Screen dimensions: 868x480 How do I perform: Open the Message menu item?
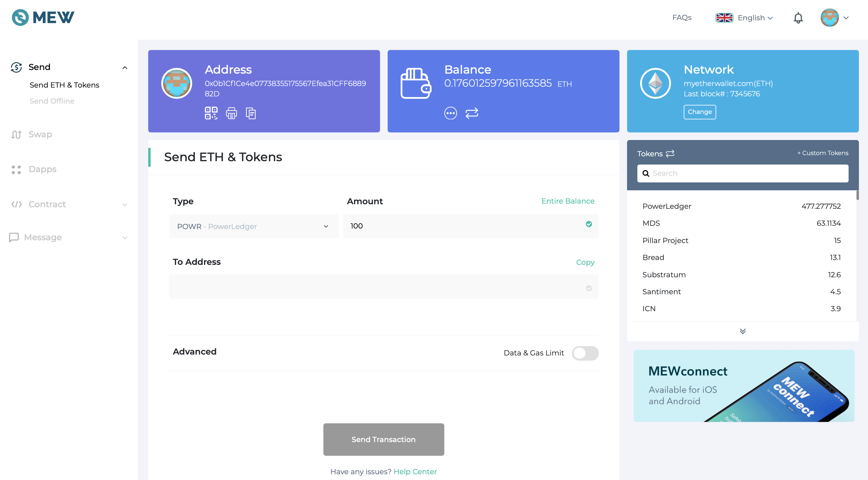pos(43,238)
